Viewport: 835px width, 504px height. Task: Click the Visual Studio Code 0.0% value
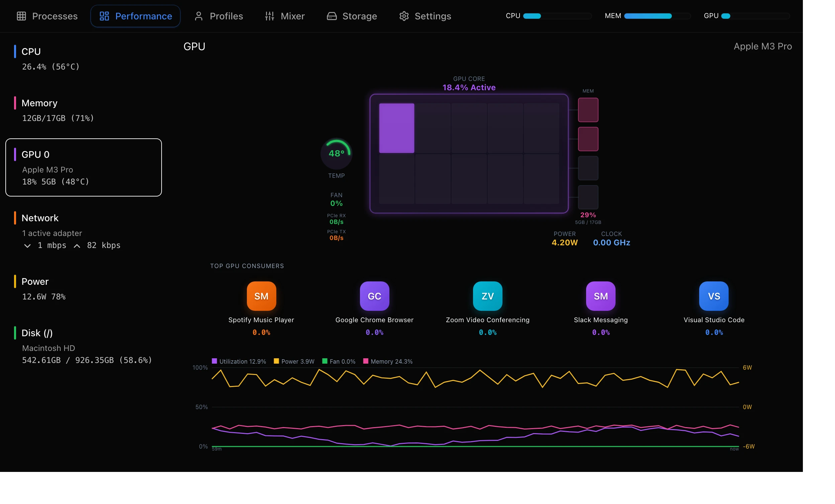pos(714,333)
